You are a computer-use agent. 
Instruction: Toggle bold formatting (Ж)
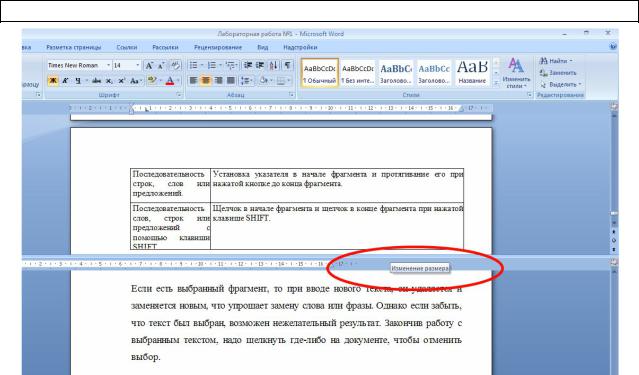(53, 81)
